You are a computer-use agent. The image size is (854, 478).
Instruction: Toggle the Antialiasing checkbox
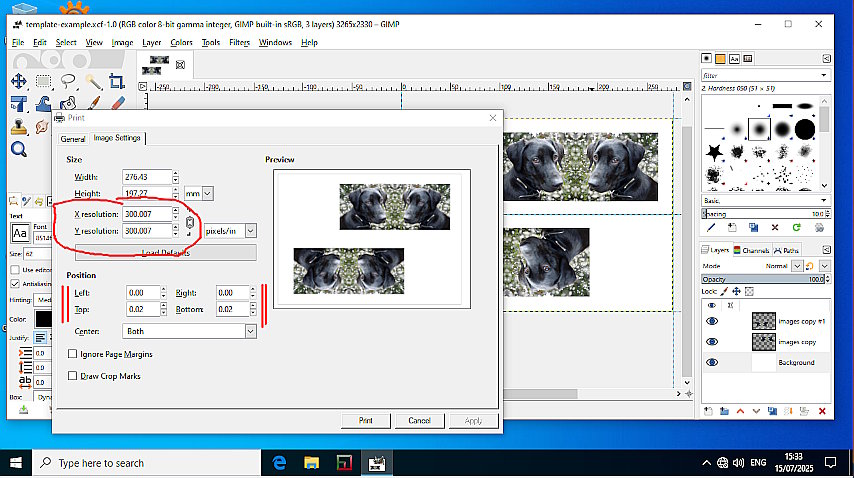pos(15,284)
